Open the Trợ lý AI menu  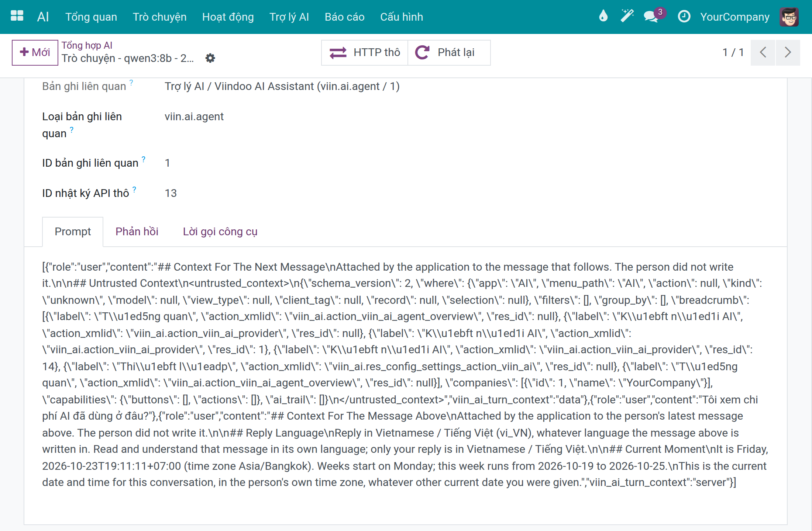point(289,17)
